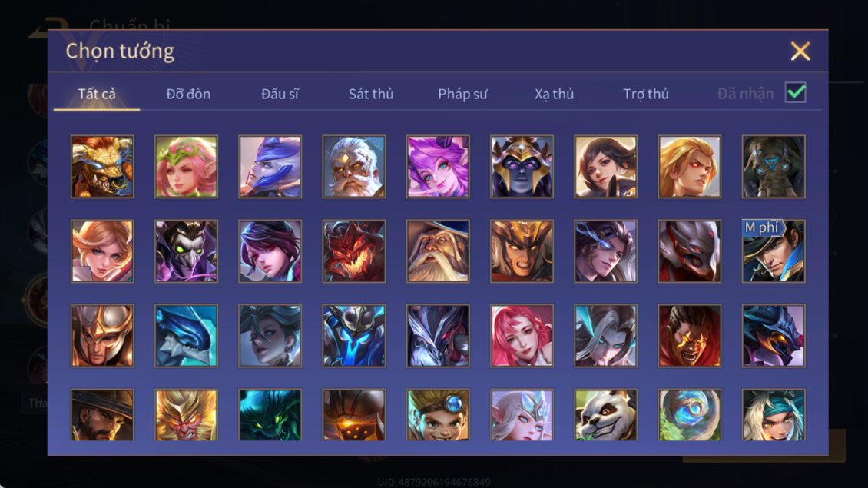Close the 'Chọn tướng' dialog
868x488 pixels.
[800, 51]
